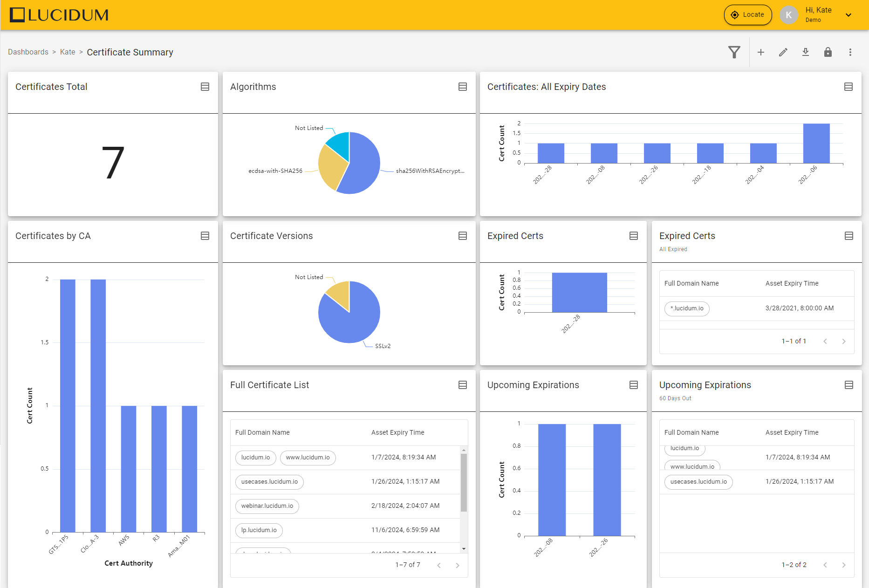Click usecases.lucidum.io chip in Full Certificate List
Image resolution: width=869 pixels, height=588 pixels.
pyautogui.click(x=269, y=482)
